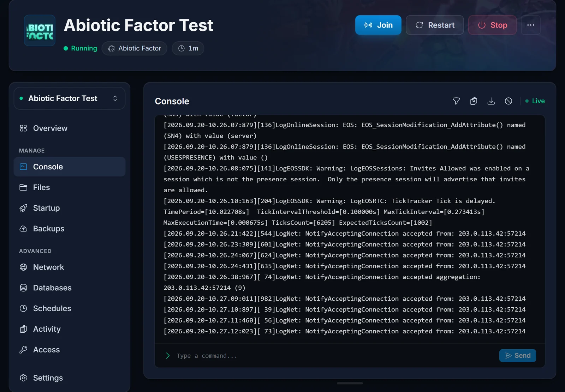This screenshot has height=392, width=565.
Task: Click the 1m uptime chip
Action: point(188,48)
